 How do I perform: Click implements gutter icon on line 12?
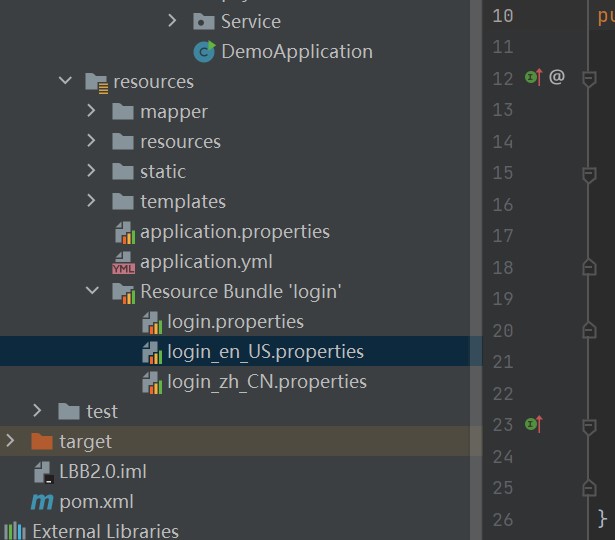click(x=534, y=77)
